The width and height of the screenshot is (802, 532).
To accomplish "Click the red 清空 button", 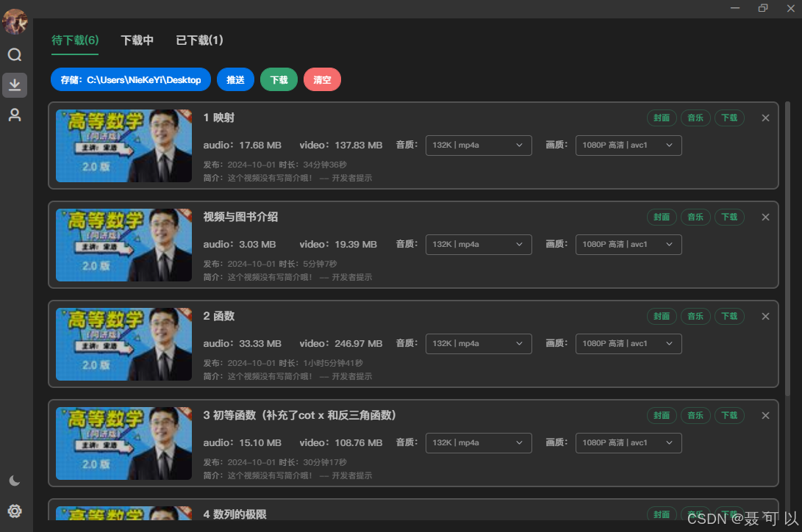I will pos(322,79).
